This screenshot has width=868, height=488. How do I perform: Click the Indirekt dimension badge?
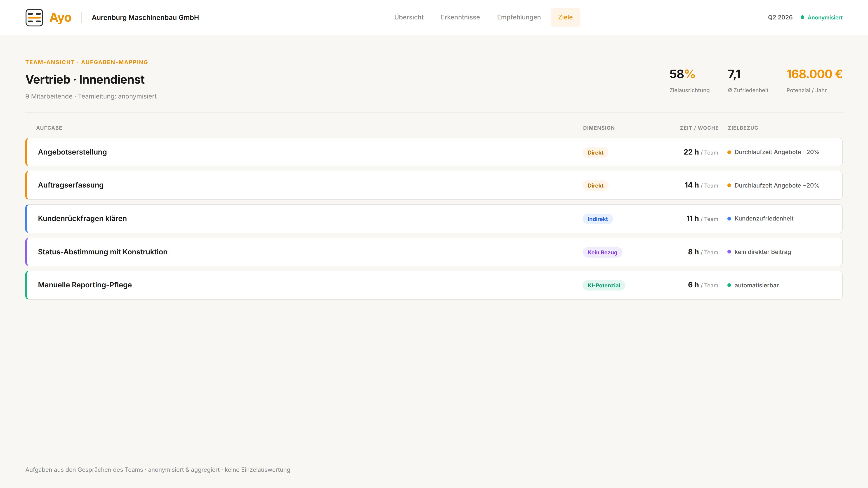pyautogui.click(x=598, y=219)
